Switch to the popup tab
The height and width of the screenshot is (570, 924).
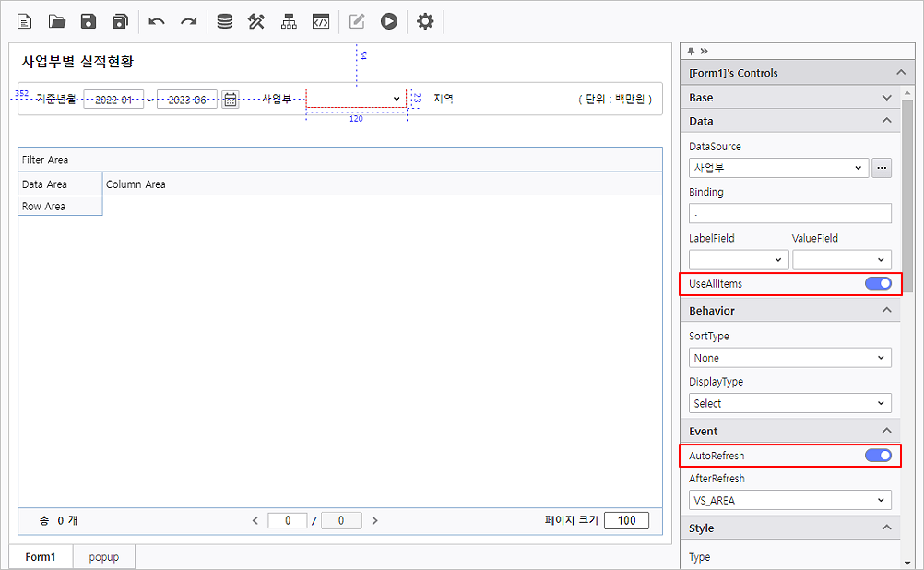pyautogui.click(x=103, y=557)
